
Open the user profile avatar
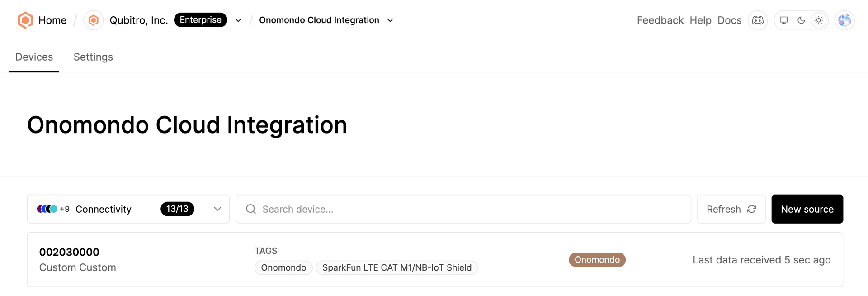click(844, 20)
